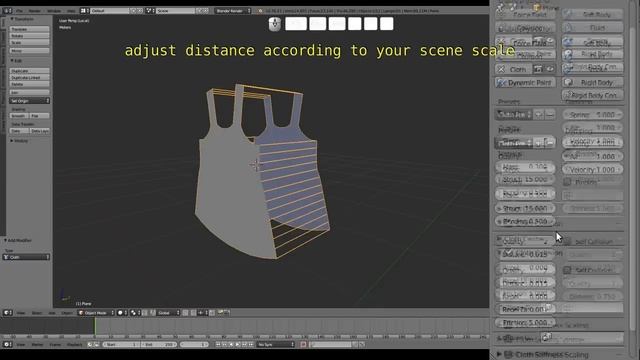Click the Start frame field
This screenshot has width=640, height=360.
click(121, 345)
